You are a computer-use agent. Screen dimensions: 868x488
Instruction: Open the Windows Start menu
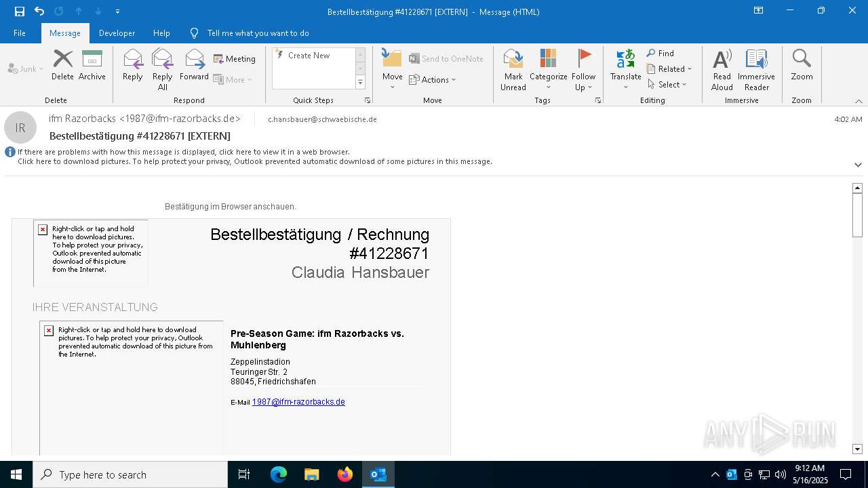click(16, 474)
